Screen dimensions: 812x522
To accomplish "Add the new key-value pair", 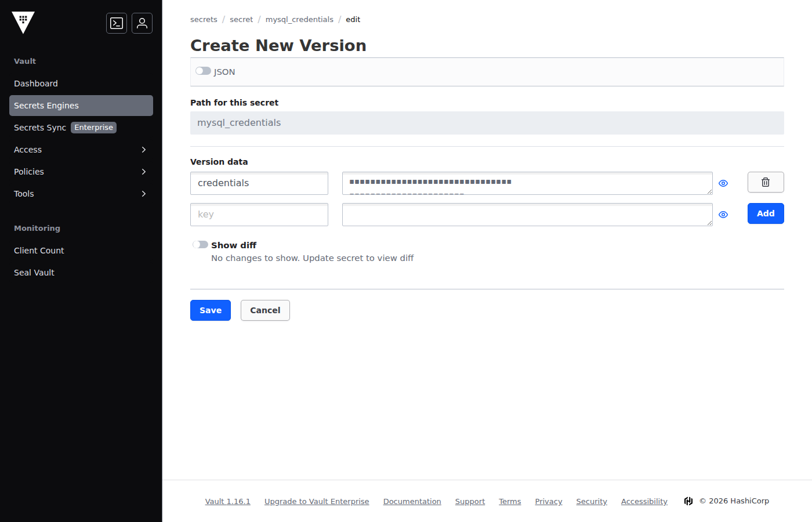I will [766, 213].
